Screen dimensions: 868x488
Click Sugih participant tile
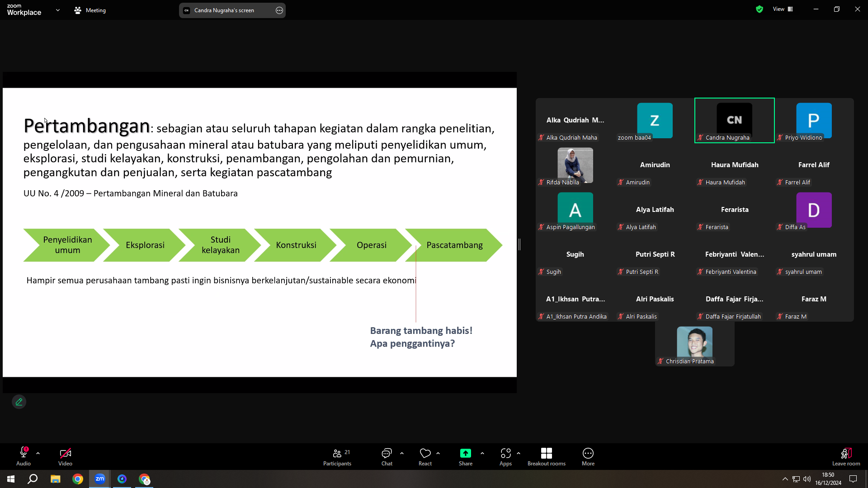[x=575, y=254]
